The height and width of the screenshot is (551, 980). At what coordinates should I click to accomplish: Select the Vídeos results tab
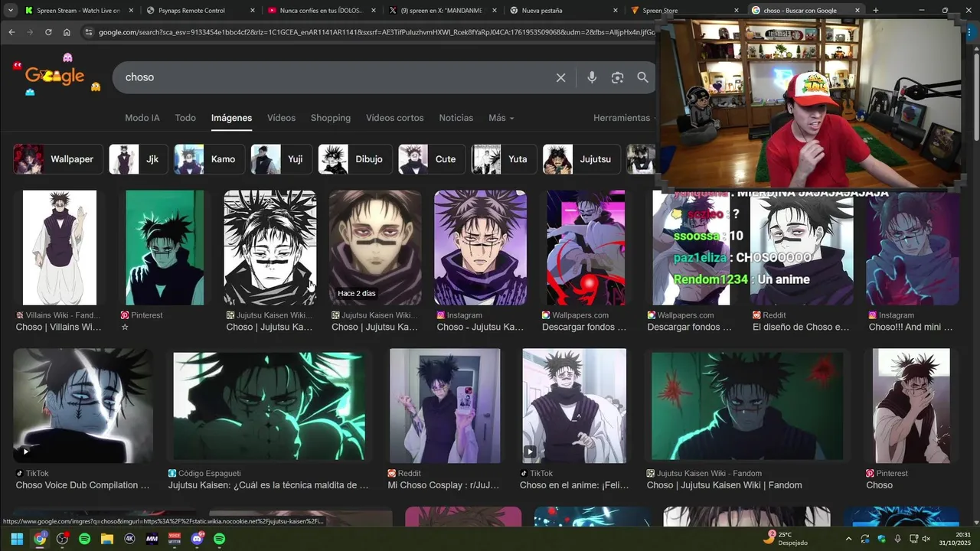[x=281, y=118]
